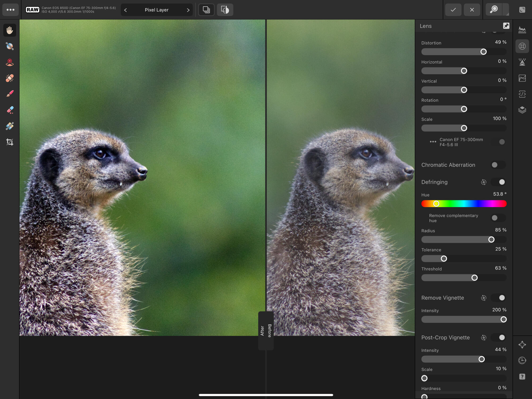Open the main three-dots document menu
Viewport: 532px width, 399px height.
10,10
